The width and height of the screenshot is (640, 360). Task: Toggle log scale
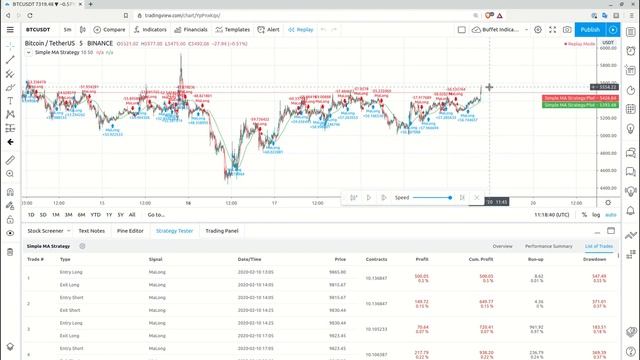[x=596, y=215]
